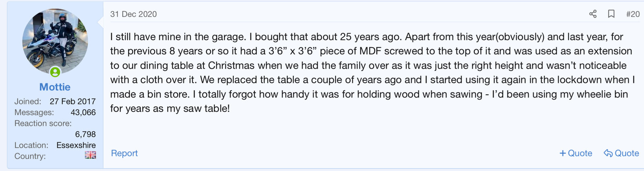Open the #20 post permalink
Viewport: 644px width, 171px height.
pyautogui.click(x=633, y=14)
